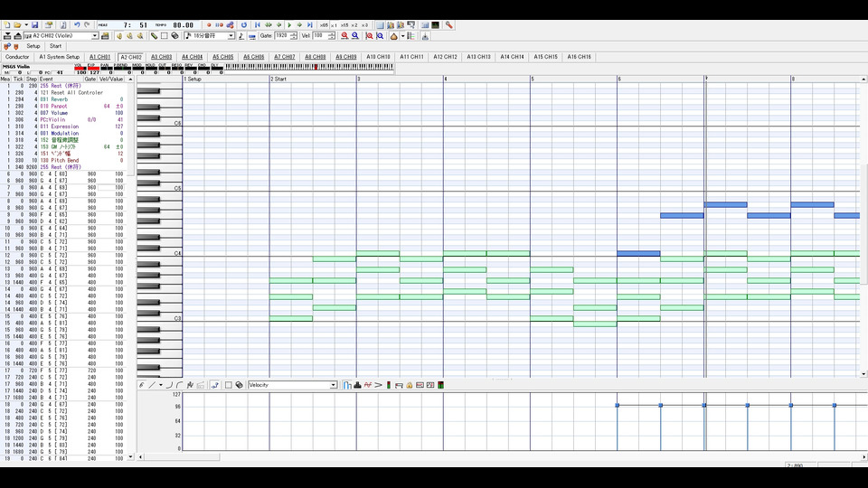Click the Gate value field
This screenshot has width=868, height=488.
(x=282, y=36)
